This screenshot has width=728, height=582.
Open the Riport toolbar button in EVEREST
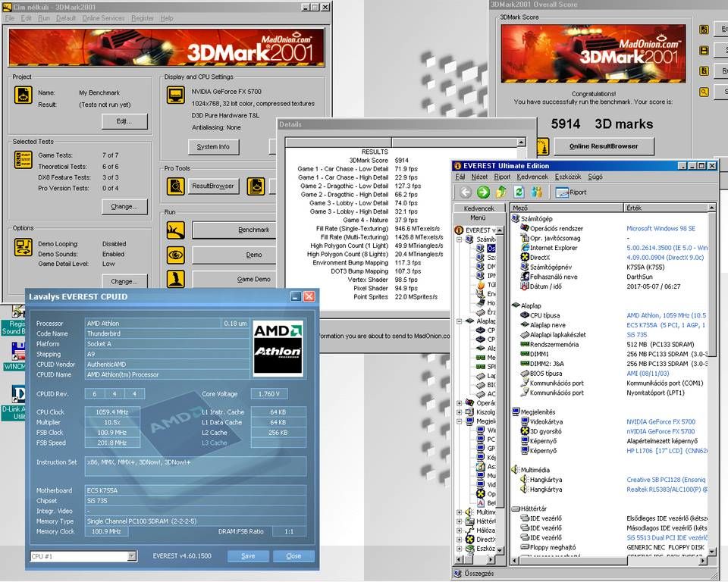[571, 192]
